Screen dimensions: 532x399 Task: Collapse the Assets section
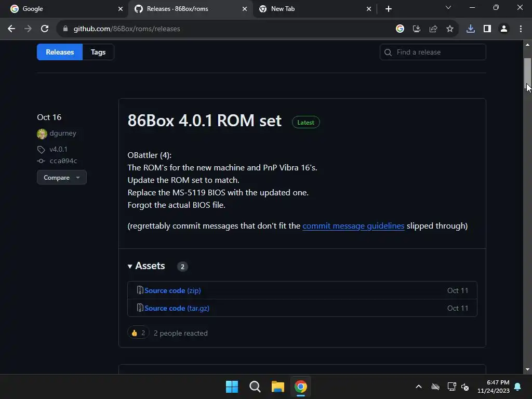point(147,265)
